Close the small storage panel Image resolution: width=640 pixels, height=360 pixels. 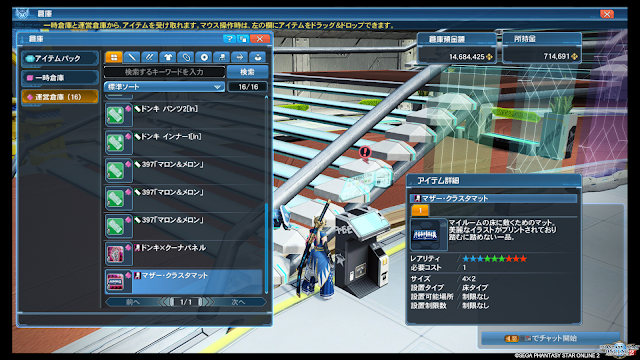pyautogui.click(x=260, y=39)
